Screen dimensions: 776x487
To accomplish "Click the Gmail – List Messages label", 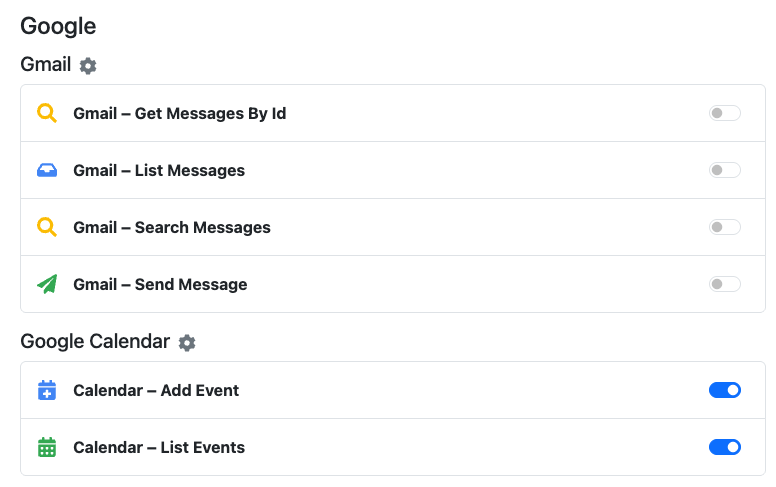I will pos(159,170).
